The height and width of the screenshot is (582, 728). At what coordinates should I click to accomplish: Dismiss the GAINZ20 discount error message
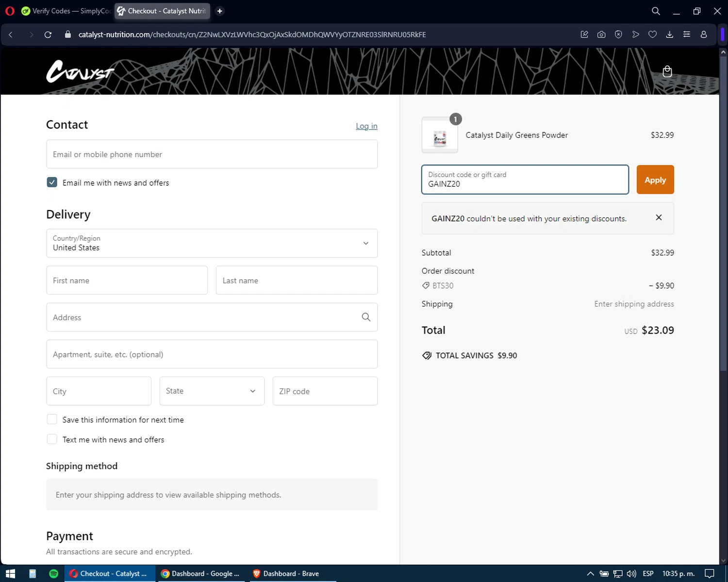(x=659, y=217)
